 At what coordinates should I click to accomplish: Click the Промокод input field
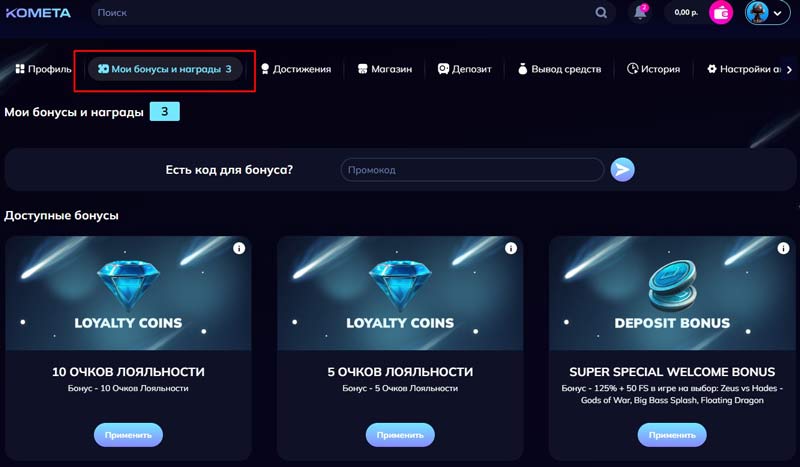(x=472, y=170)
